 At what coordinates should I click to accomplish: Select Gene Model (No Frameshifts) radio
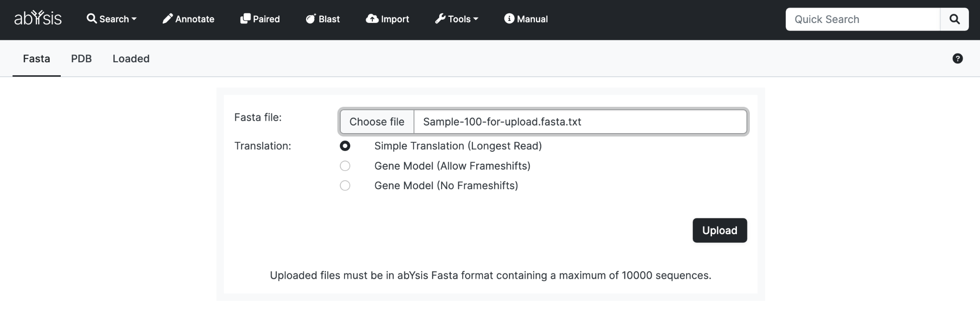pos(345,185)
